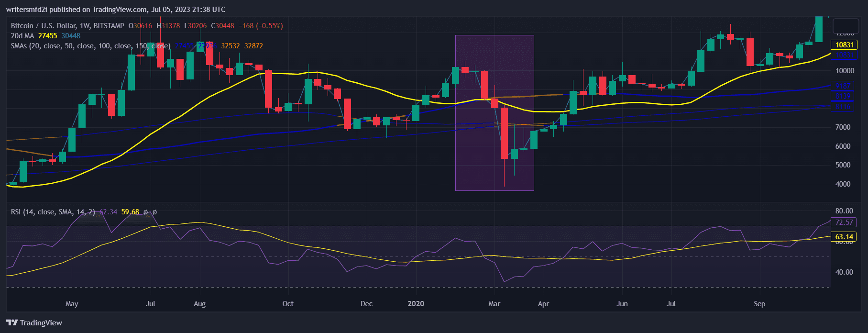Select the purple highlighted rectangle on chart
Viewport: 868px width, 333px height.
[x=494, y=113]
